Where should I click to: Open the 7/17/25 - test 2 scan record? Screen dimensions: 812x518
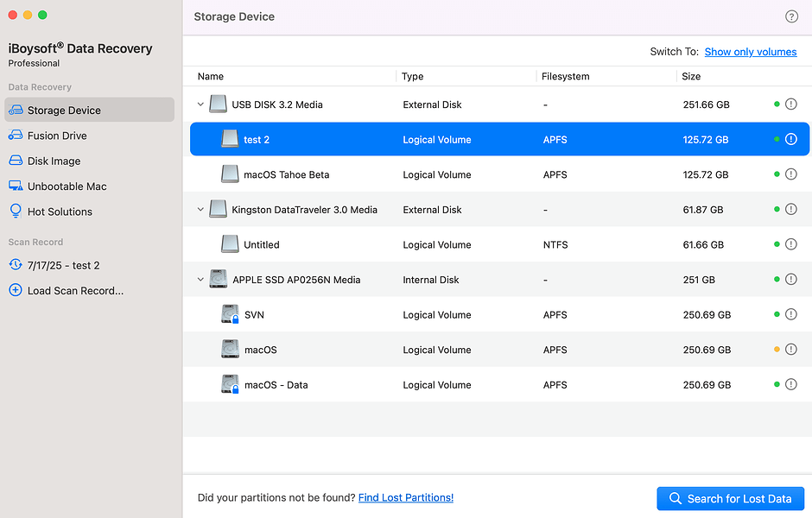(90, 265)
